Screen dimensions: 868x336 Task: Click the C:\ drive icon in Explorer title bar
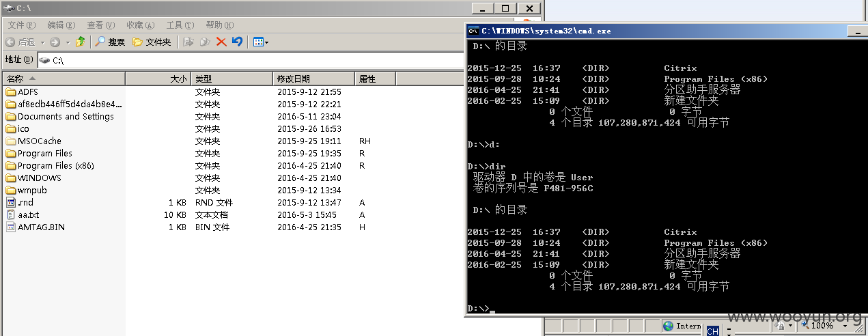[x=8, y=8]
